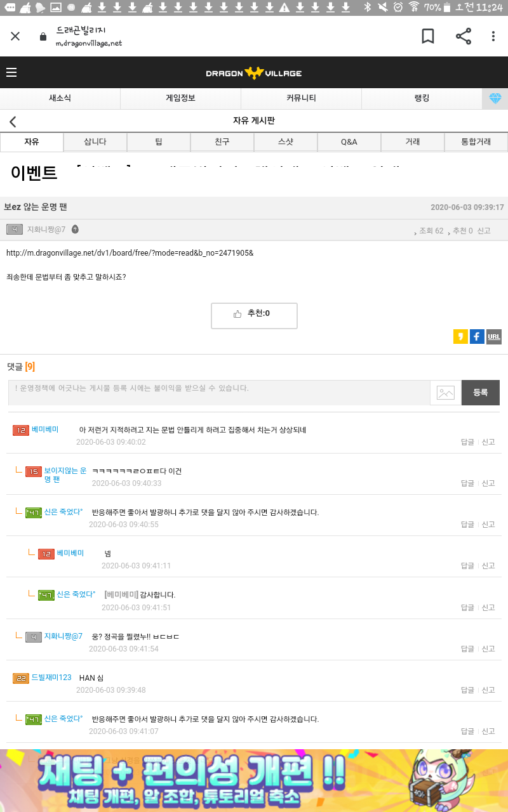Focus the comment input field
This screenshot has width=508, height=812.
tap(219, 393)
